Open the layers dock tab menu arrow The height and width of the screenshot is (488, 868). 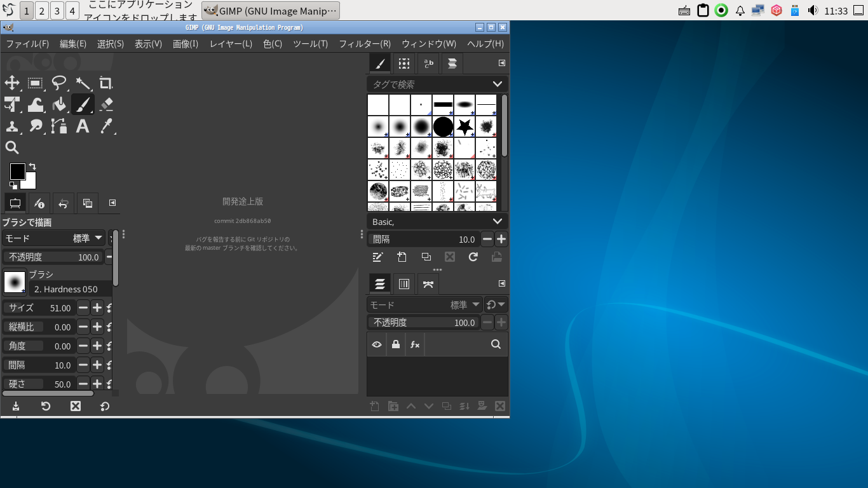[501, 283]
